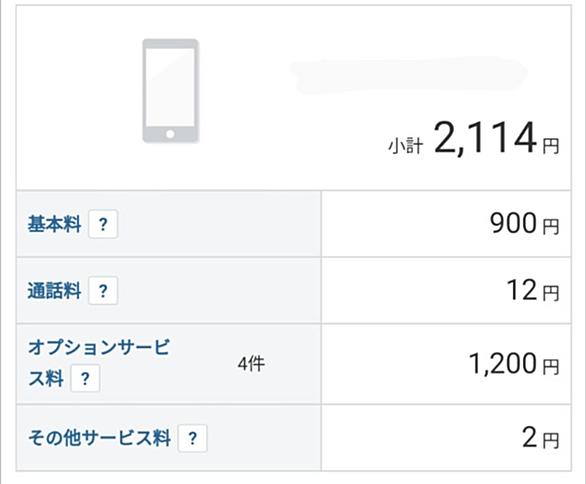This screenshot has height=484, width=586.
Task: Select the 4件 option count
Action: [251, 364]
